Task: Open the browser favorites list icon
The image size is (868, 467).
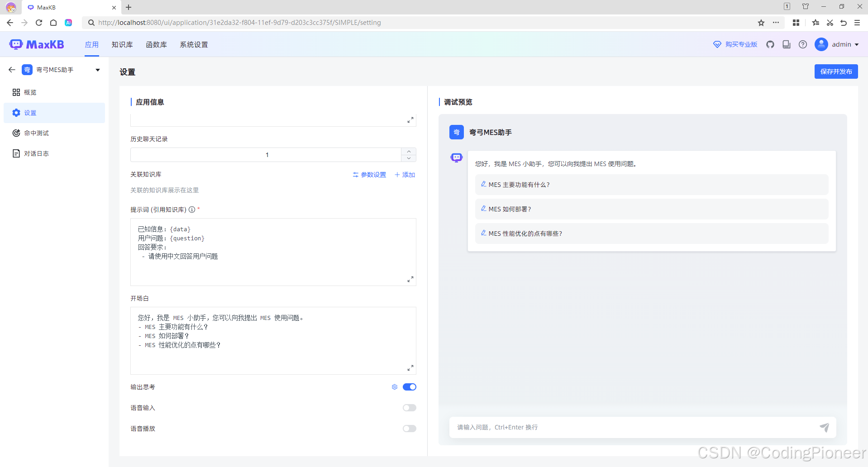Action: click(816, 23)
